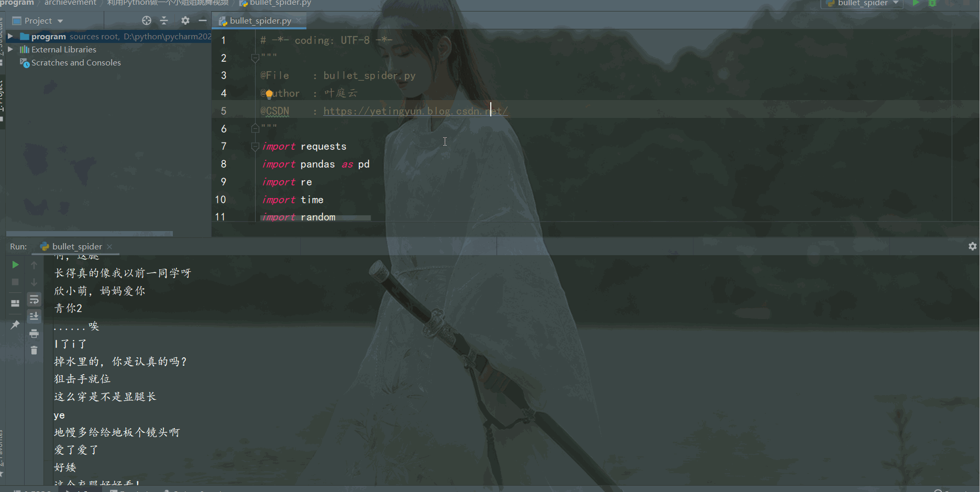
Task: Click the author name 叶庭云
Action: [x=340, y=93]
